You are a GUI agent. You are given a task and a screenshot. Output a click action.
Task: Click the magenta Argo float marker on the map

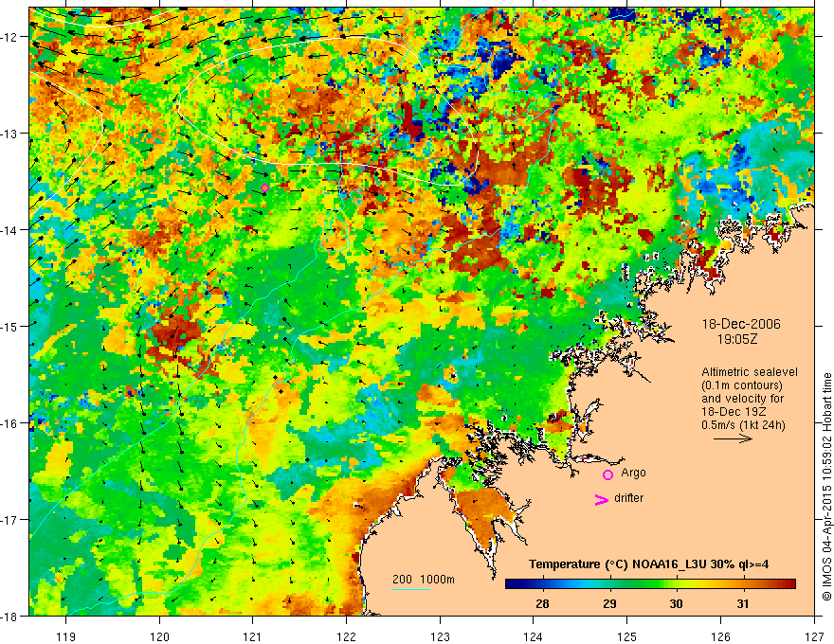264,188
